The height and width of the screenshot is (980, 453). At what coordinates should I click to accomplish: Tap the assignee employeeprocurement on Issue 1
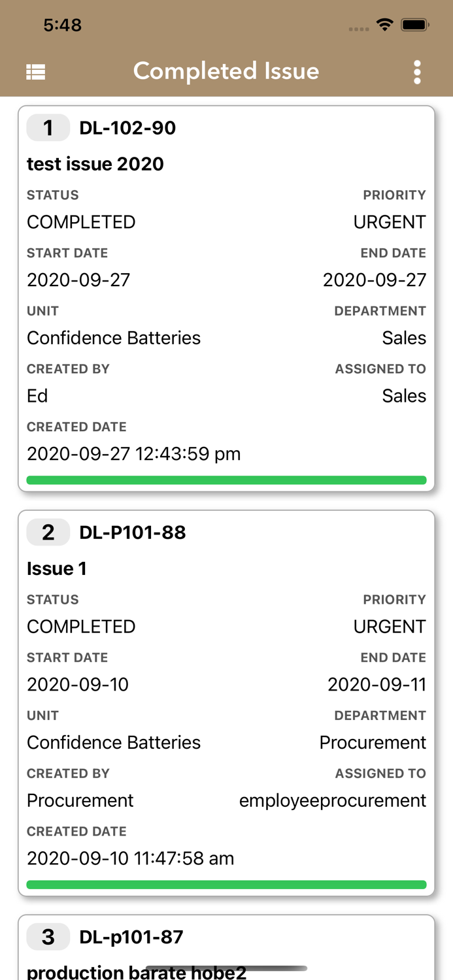tap(333, 800)
